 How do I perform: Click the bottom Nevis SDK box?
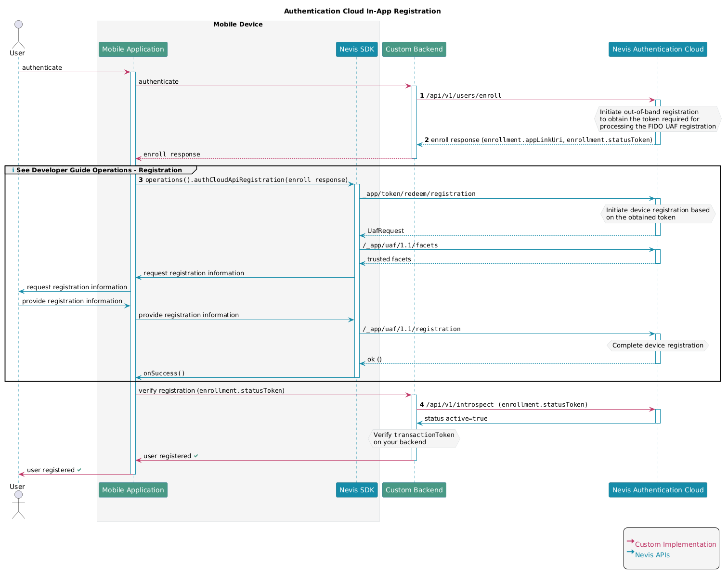point(357,490)
